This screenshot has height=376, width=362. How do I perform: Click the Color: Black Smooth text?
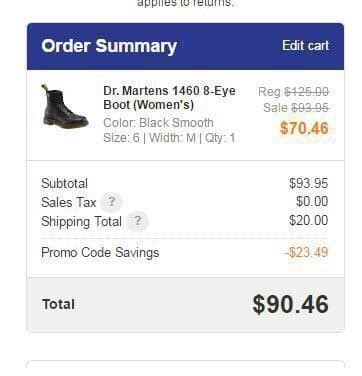point(158,123)
